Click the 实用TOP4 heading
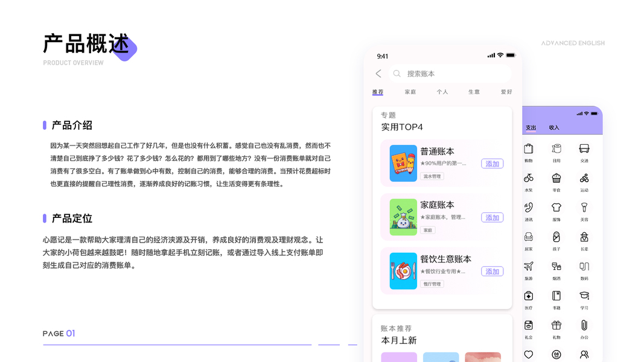Image resolution: width=644 pixels, height=362 pixels. [x=402, y=127]
